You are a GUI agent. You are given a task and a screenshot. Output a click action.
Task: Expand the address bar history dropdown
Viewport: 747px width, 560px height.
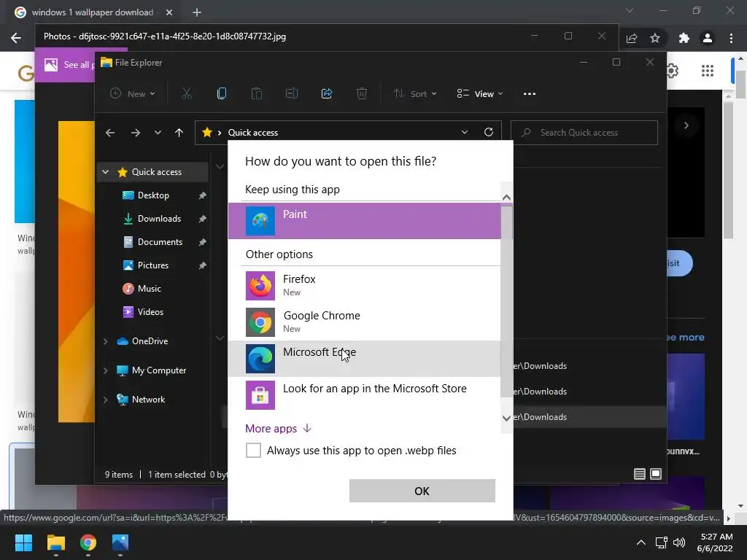(465, 133)
